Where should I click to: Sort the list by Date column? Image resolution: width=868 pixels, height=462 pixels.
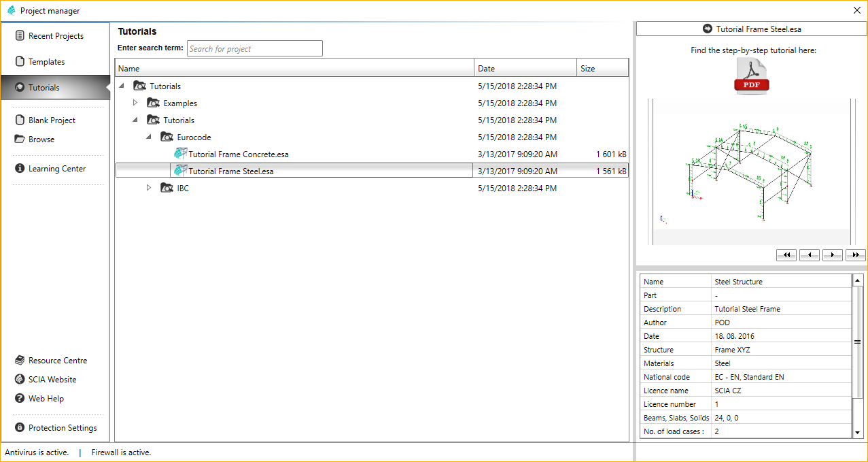tap(525, 68)
